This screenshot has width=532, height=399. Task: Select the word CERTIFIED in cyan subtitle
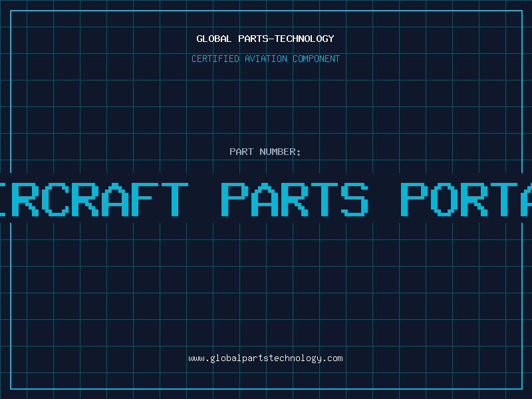tap(215, 59)
